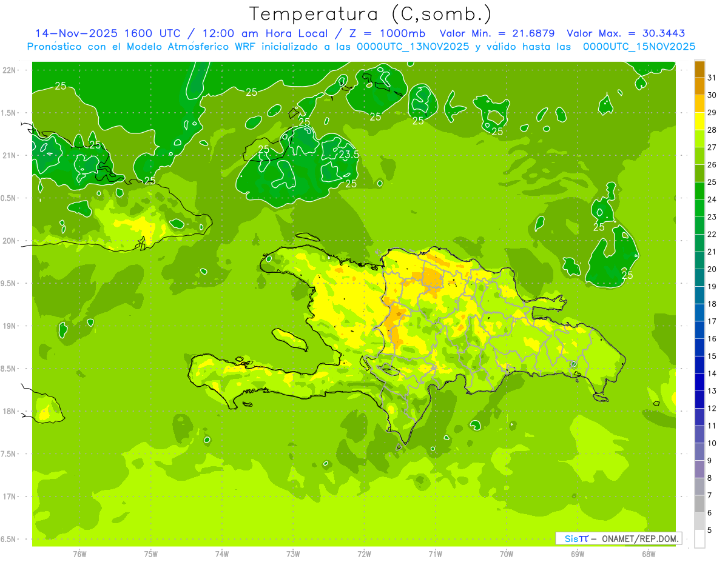Click the "6.5N" latitude label
This screenshot has width=728, height=562.
(x=9, y=539)
